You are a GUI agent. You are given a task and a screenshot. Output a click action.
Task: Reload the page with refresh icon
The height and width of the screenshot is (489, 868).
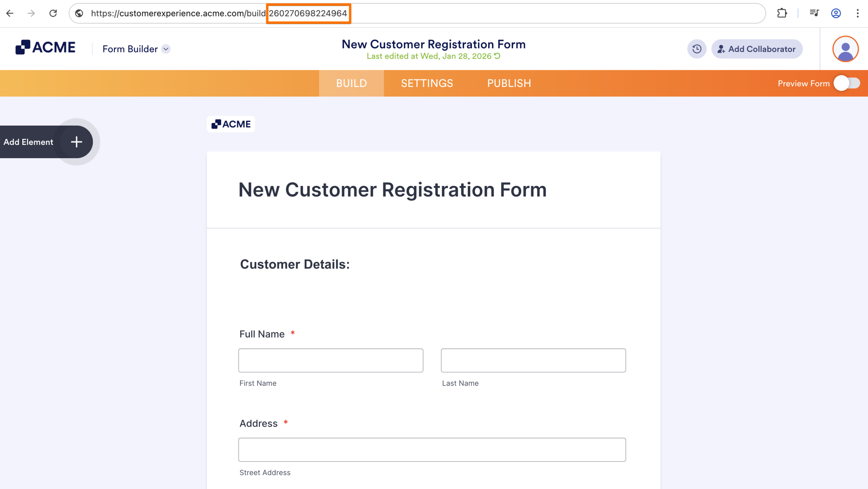(53, 13)
